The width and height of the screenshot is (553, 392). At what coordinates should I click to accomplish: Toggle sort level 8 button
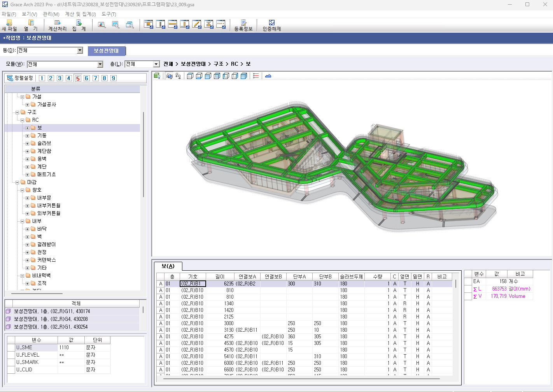click(105, 78)
